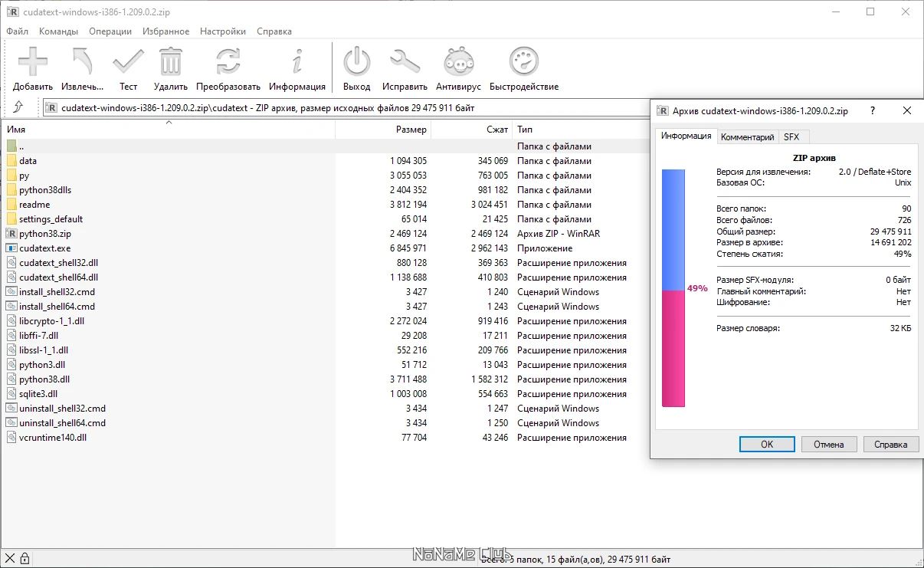Sort by Размер column header
Image resolution: width=924 pixels, height=568 pixels.
383,130
